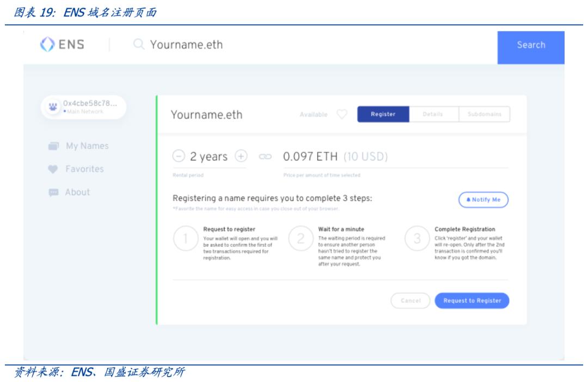This screenshot has width=588, height=382.
Task: Click the magnifier search icon
Action: (x=139, y=44)
